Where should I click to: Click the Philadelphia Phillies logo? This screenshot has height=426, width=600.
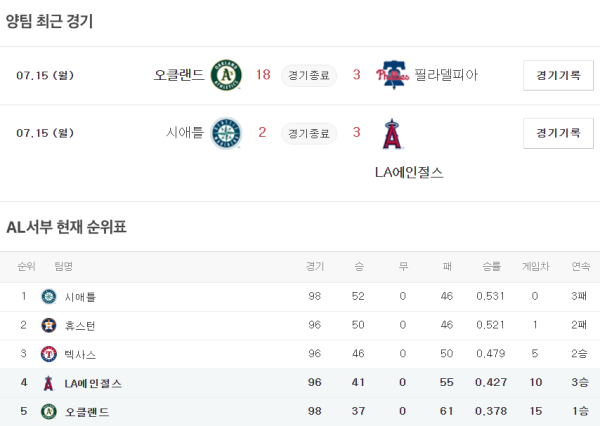[x=391, y=75]
